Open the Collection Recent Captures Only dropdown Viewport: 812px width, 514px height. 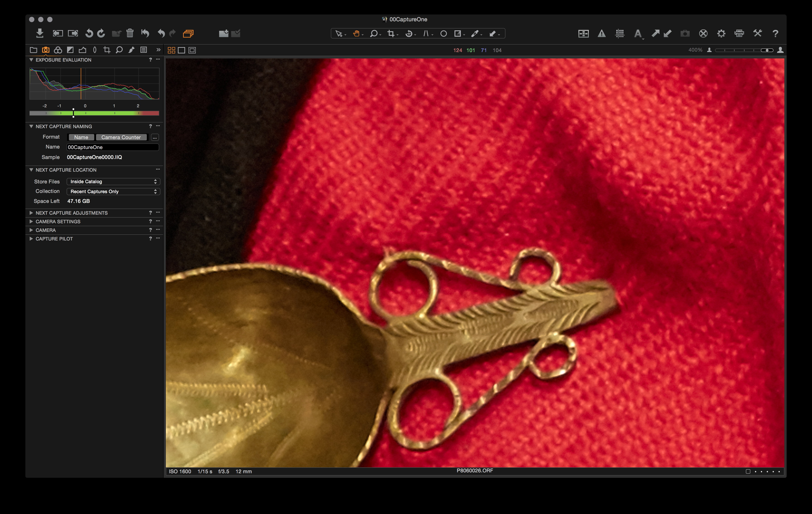coord(113,191)
